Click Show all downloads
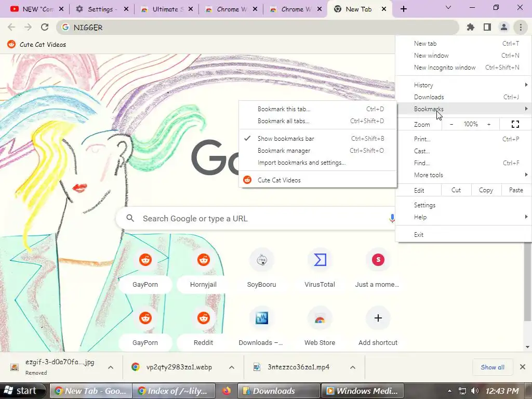This screenshot has width=532, height=399. [493, 367]
